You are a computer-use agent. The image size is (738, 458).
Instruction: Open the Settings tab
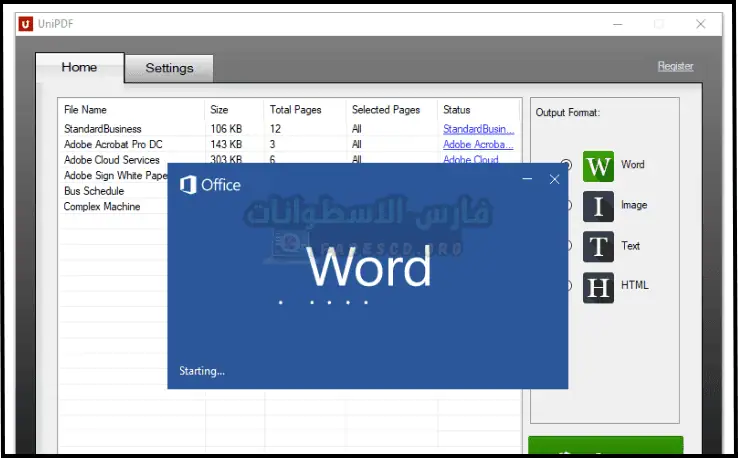[x=169, y=68]
